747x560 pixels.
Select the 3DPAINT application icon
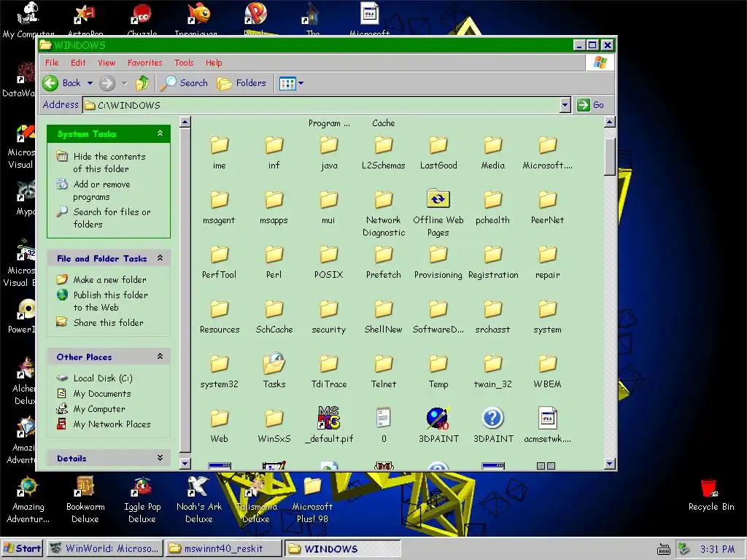coord(438,418)
